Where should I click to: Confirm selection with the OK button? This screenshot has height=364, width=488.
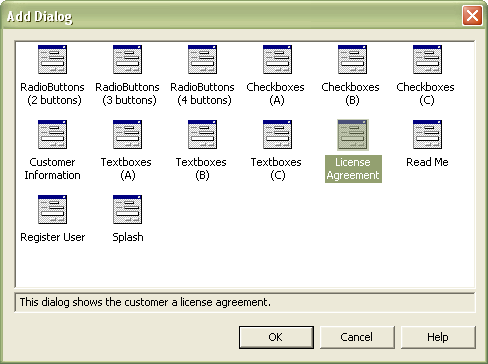pyautogui.click(x=276, y=337)
